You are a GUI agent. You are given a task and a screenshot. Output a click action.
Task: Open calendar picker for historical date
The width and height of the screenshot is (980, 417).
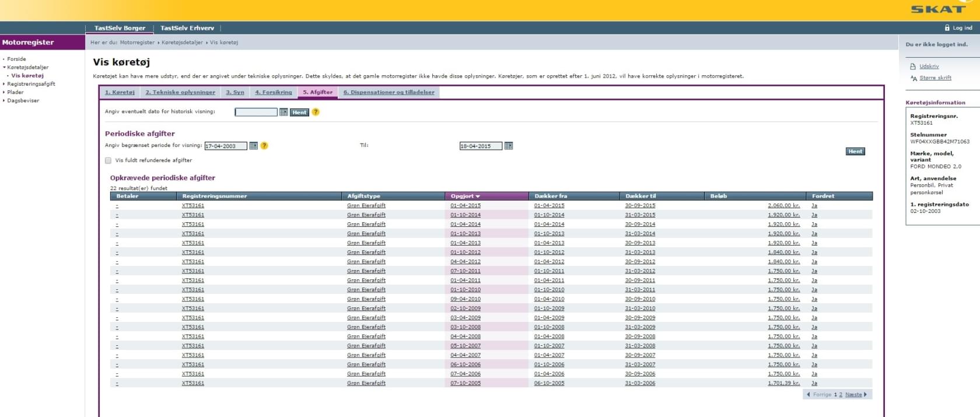[283, 112]
